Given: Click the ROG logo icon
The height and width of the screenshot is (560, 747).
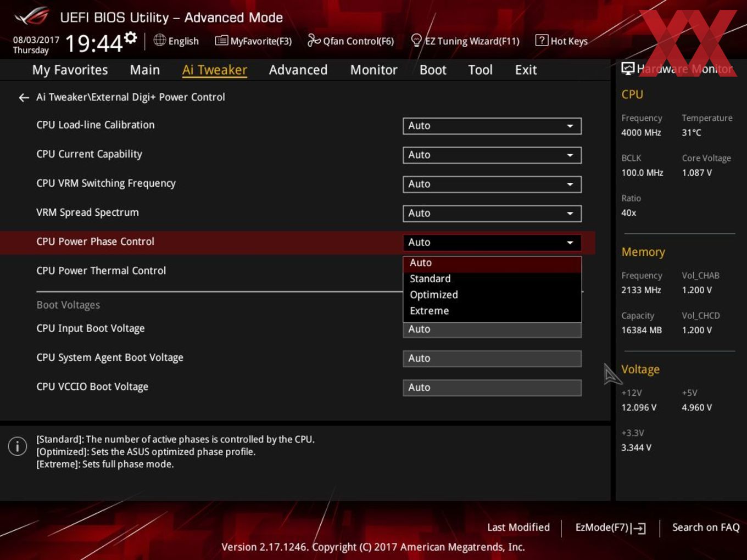Looking at the screenshot, I should (32, 16).
